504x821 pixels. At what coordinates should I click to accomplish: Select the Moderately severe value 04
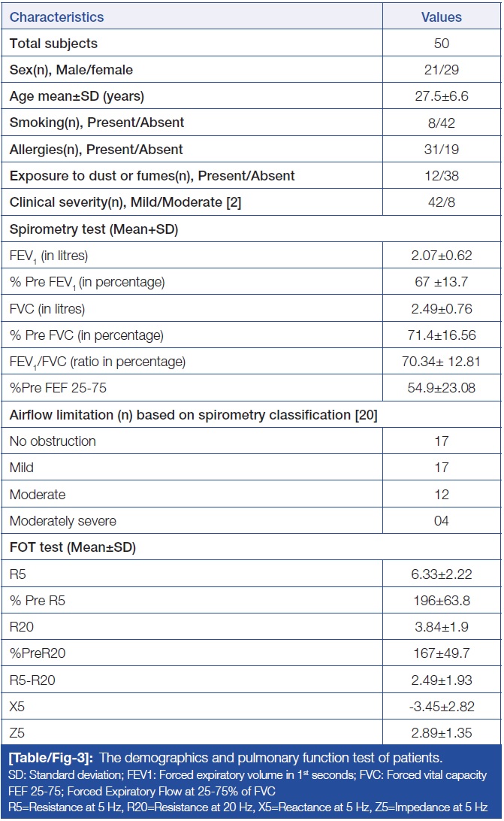point(442,521)
